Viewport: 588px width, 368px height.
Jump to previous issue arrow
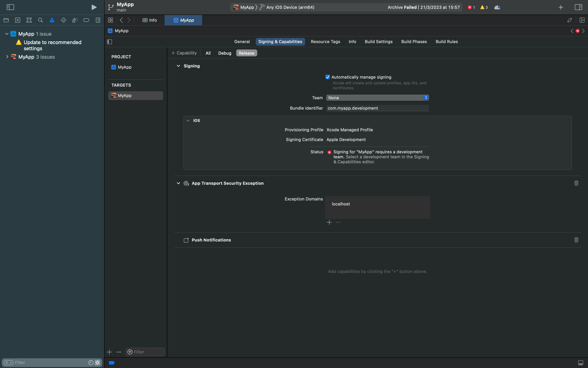pos(572,31)
